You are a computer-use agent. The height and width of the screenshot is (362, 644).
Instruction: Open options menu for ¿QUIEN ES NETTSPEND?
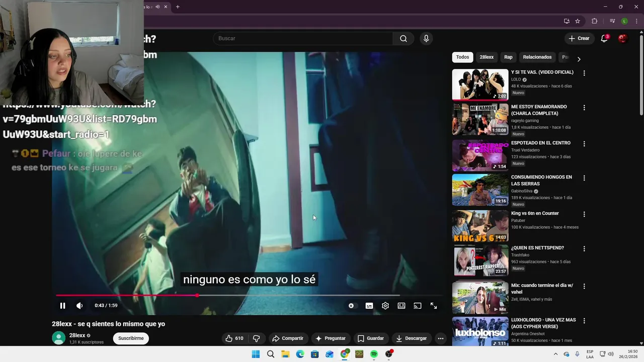click(584, 249)
